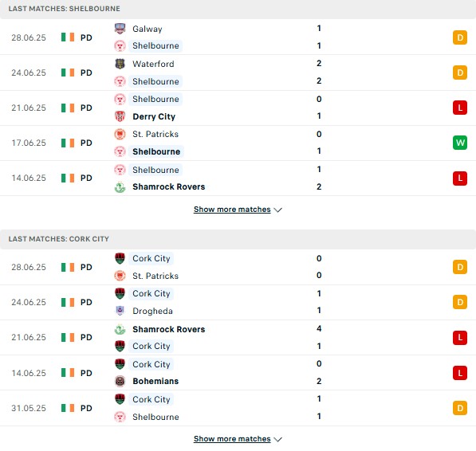
Task: Click the Waterford team crest icon
Action: click(x=120, y=64)
